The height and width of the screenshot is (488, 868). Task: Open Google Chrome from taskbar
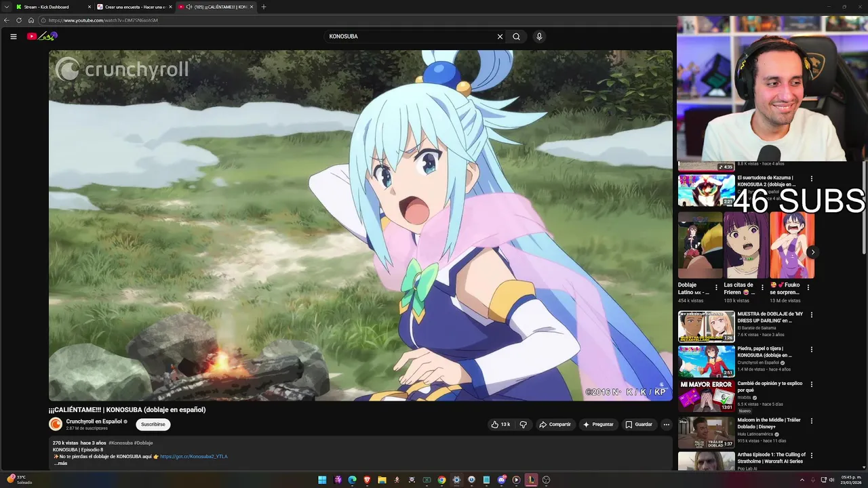click(441, 480)
